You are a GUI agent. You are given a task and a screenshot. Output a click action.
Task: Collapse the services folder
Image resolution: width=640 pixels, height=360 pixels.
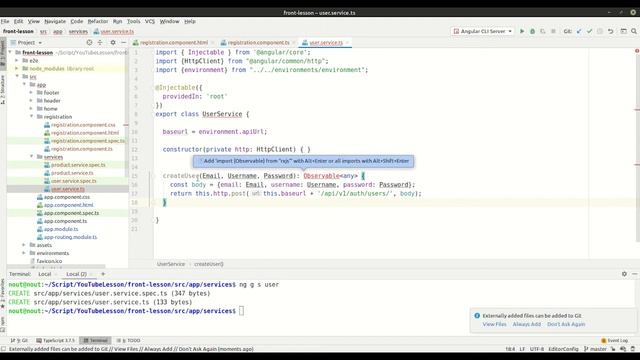pyautogui.click(x=31, y=157)
